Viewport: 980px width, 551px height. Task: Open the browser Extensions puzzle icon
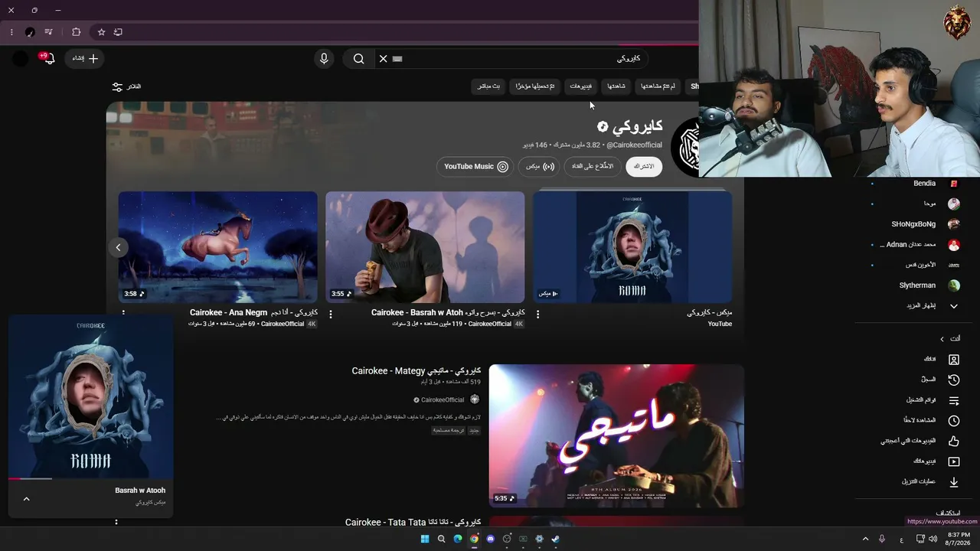coord(76,32)
